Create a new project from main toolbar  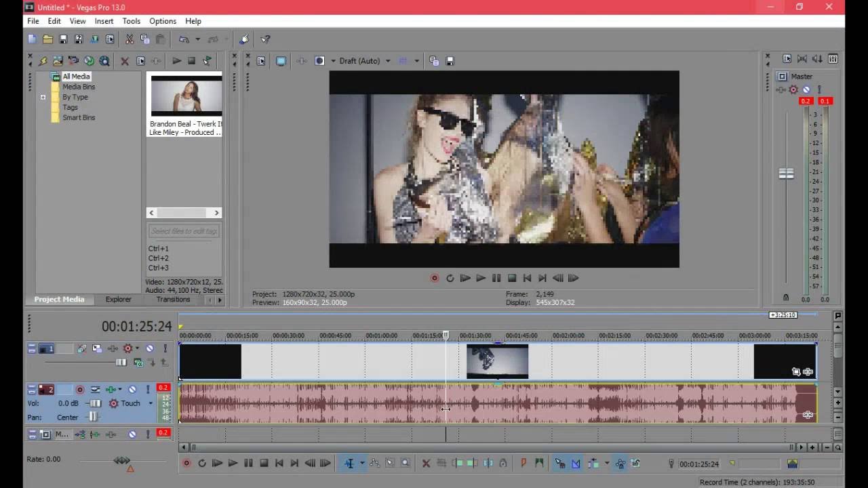point(32,39)
